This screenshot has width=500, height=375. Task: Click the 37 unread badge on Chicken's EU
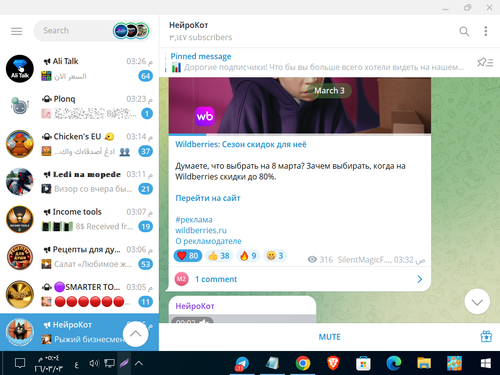point(146,151)
